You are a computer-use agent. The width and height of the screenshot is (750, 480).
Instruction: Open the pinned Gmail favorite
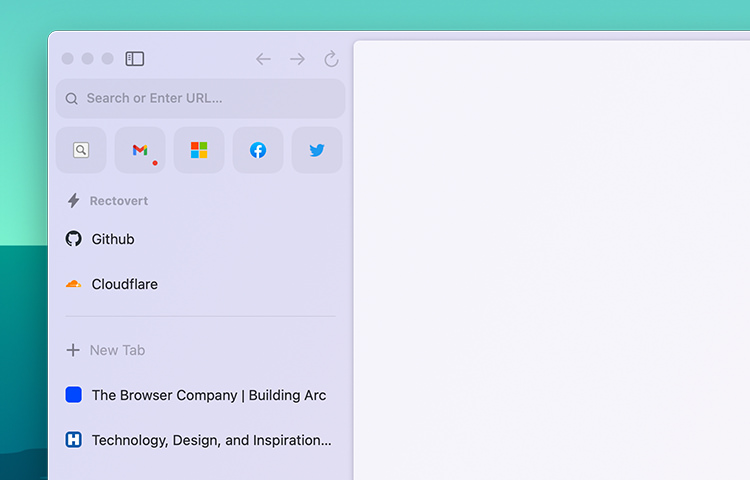[140, 150]
